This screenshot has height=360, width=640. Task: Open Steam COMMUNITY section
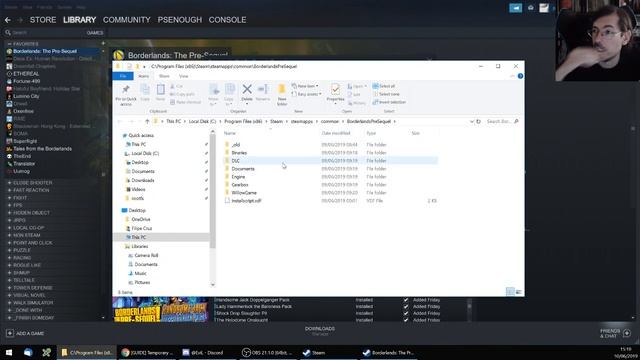127,20
